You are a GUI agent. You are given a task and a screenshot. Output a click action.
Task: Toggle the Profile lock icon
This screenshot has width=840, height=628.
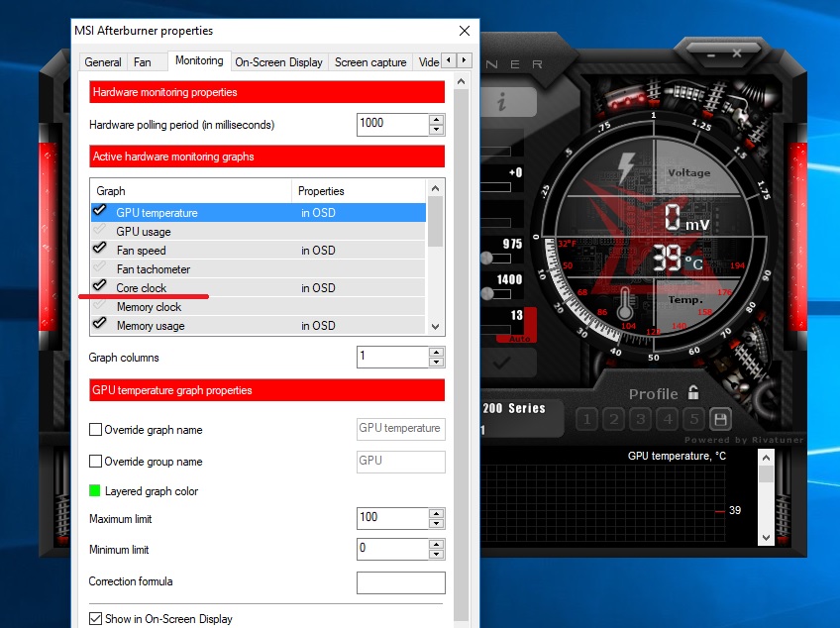(693, 393)
